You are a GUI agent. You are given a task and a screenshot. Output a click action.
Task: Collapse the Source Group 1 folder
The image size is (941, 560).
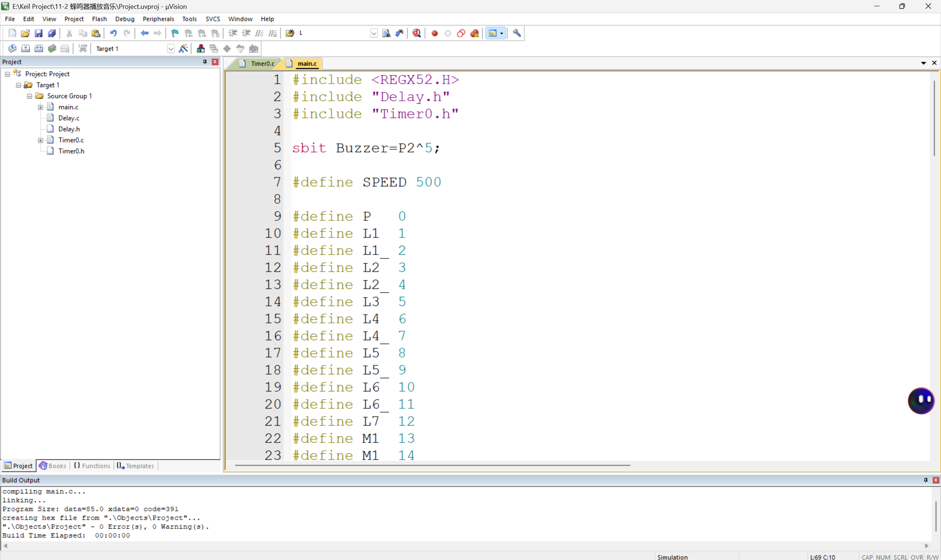[29, 96]
